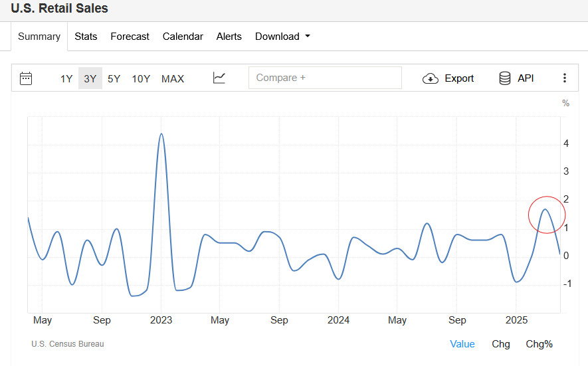Select the 3Y time range
This screenshot has width=588, height=366.
pos(90,78)
